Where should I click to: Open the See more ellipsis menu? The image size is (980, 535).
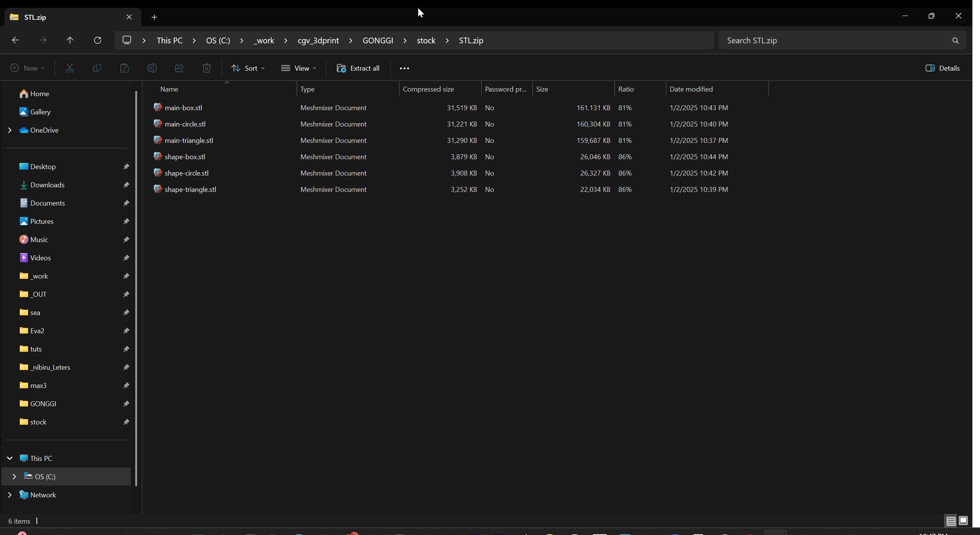coord(405,68)
